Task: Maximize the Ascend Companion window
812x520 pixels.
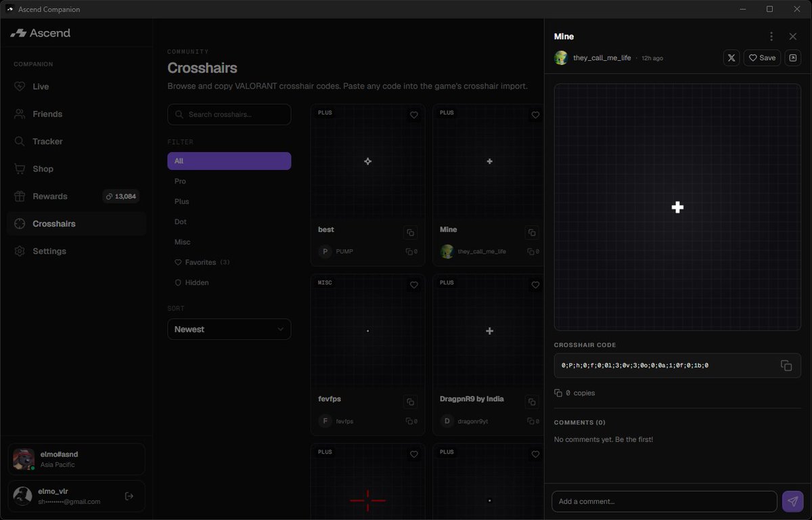Action: 770,9
